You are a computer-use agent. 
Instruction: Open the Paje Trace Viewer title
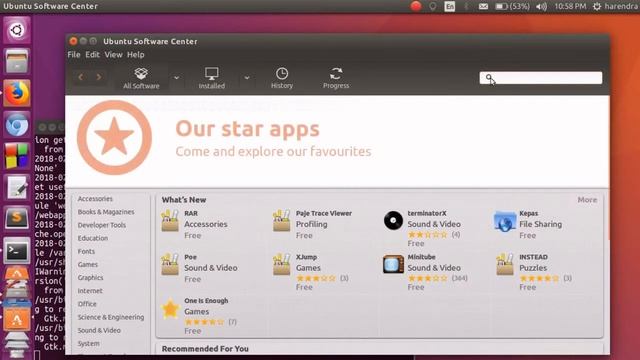click(x=324, y=213)
